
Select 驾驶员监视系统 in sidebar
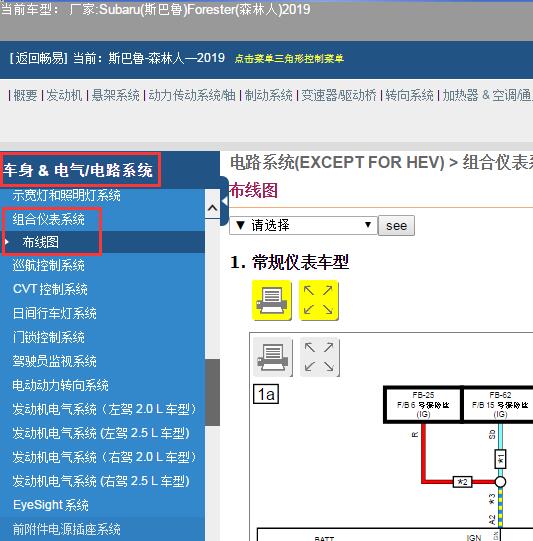pyautogui.click(x=55, y=361)
